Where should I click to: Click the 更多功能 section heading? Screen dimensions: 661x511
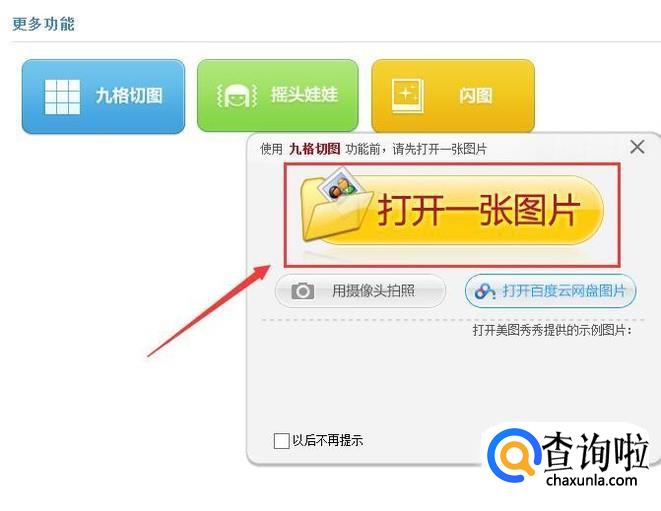click(x=43, y=24)
